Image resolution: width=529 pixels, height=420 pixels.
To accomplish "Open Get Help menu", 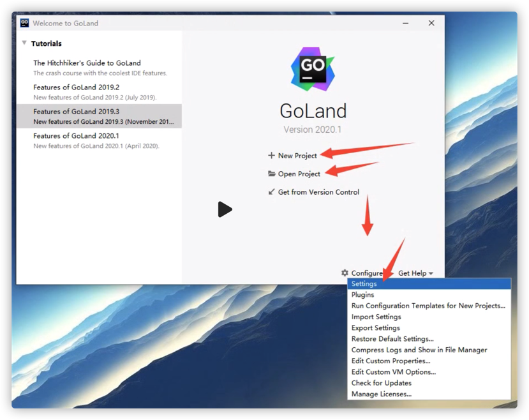I will [x=415, y=273].
